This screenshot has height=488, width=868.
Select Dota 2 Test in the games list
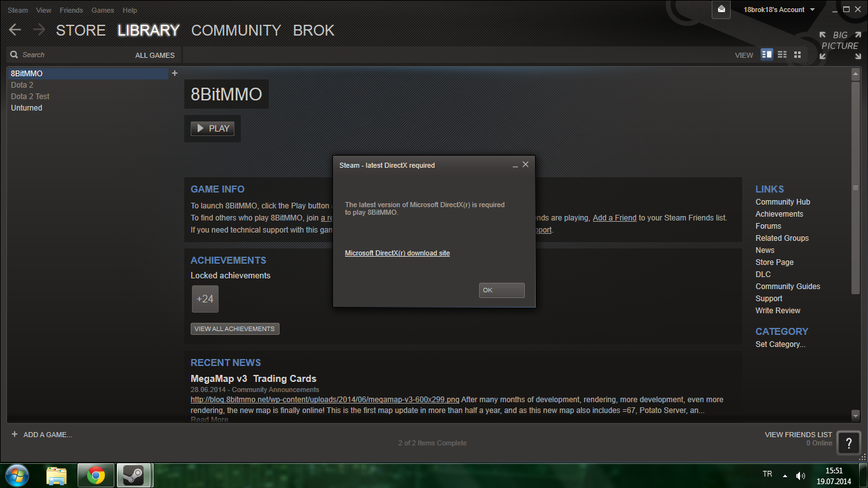coord(89,97)
